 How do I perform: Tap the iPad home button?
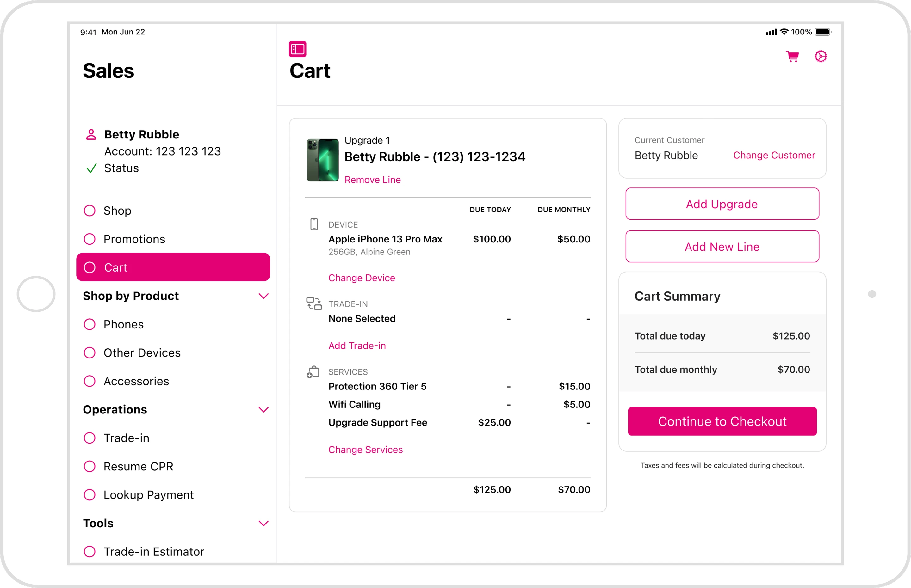[x=36, y=294]
